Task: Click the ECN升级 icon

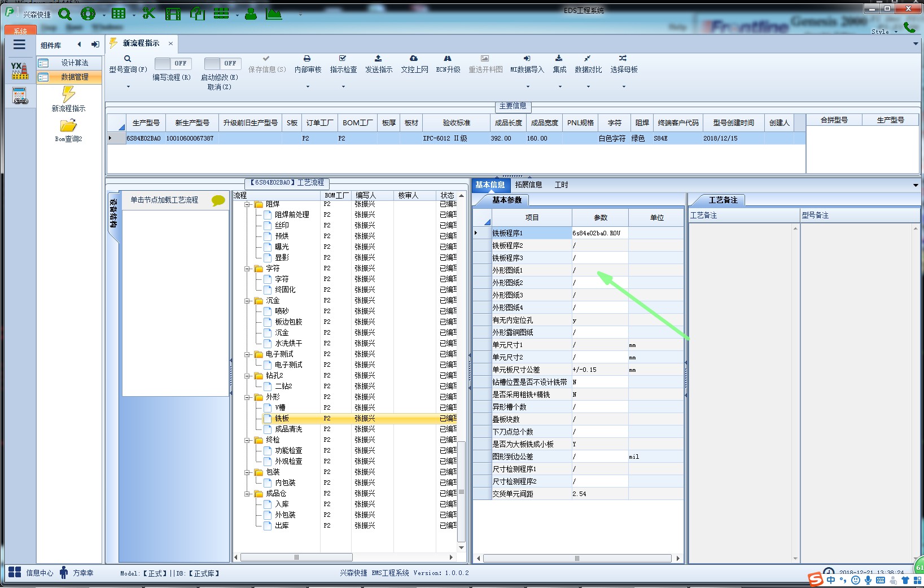Action: tap(448, 58)
